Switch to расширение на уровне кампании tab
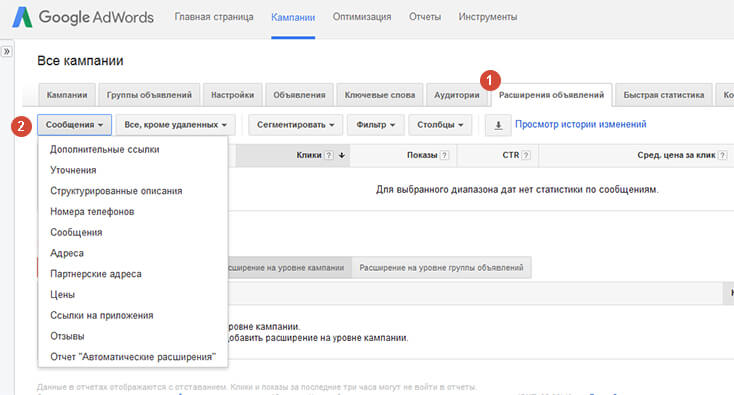The width and height of the screenshot is (734, 395). pyautogui.click(x=289, y=268)
